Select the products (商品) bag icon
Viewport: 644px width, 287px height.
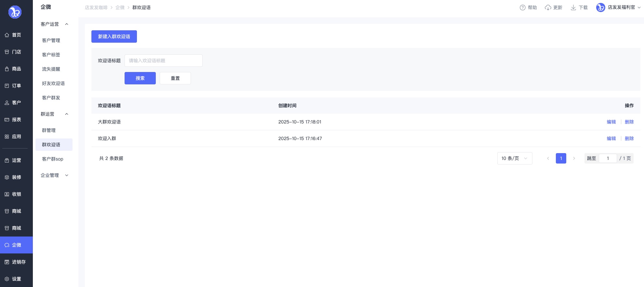coord(7,69)
